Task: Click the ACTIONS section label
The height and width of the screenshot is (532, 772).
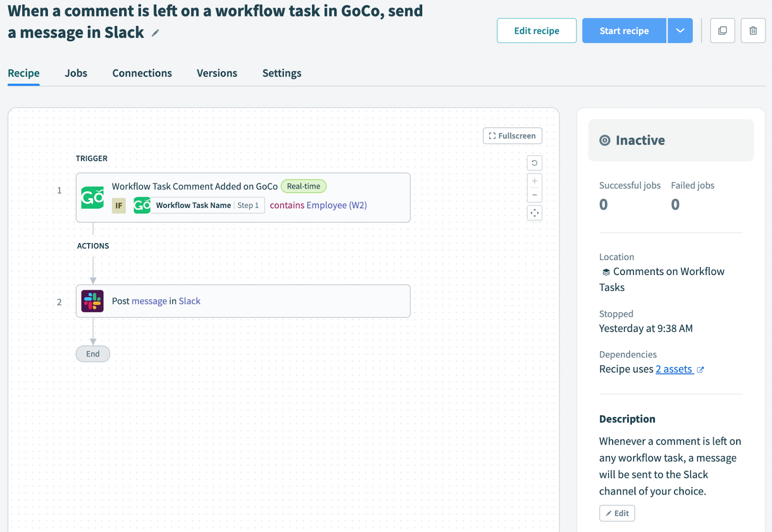Action: [93, 246]
